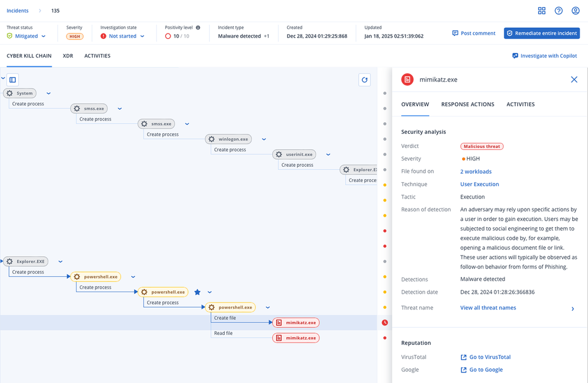Open the Go to VirusTotal link
This screenshot has width=588, height=383.
[x=489, y=357]
